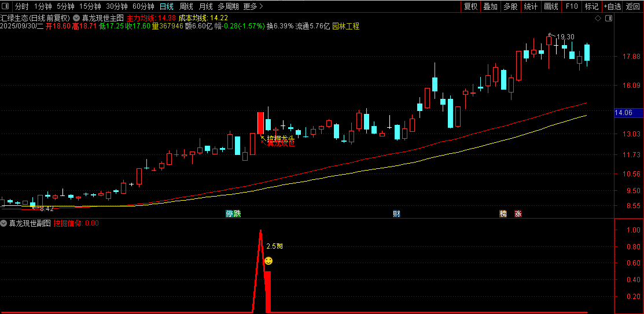
Task: Add stock with +自选 button
Action: [612, 6]
